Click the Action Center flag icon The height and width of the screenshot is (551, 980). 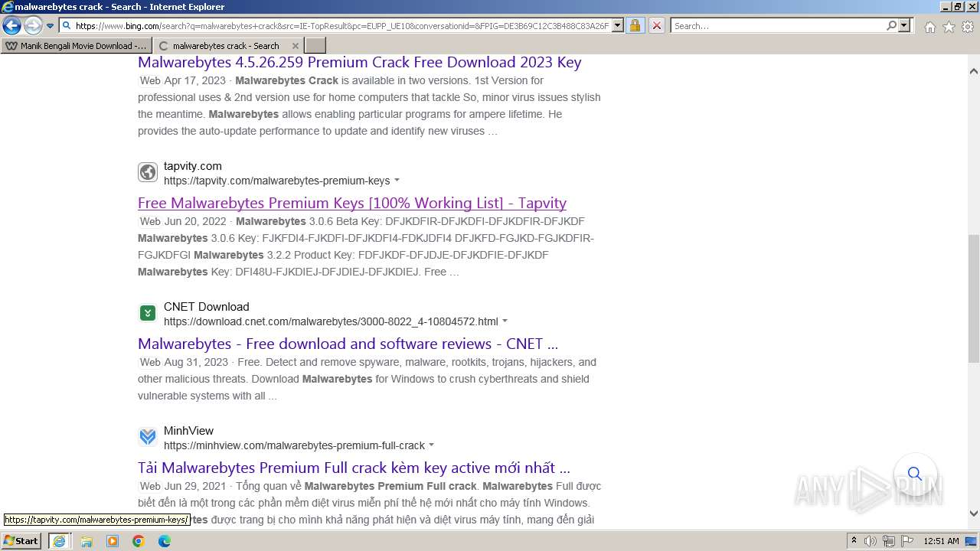906,541
